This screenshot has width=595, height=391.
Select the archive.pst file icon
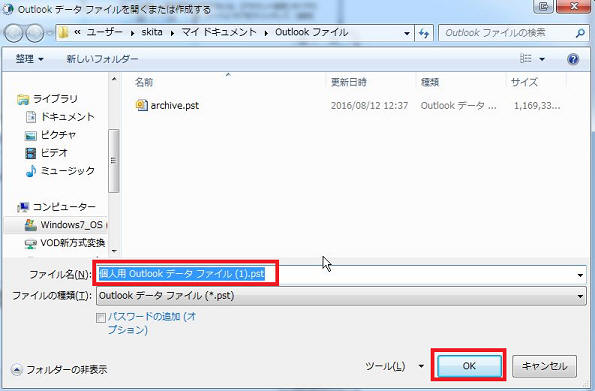(142, 105)
